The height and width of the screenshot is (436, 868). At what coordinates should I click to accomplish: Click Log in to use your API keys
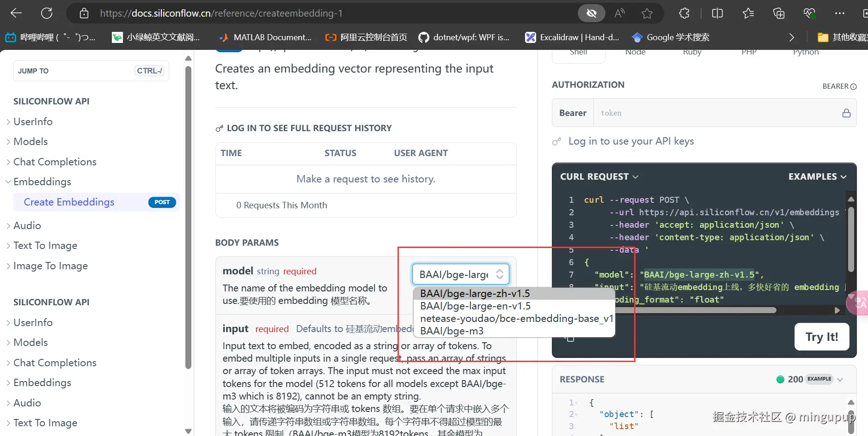click(631, 141)
